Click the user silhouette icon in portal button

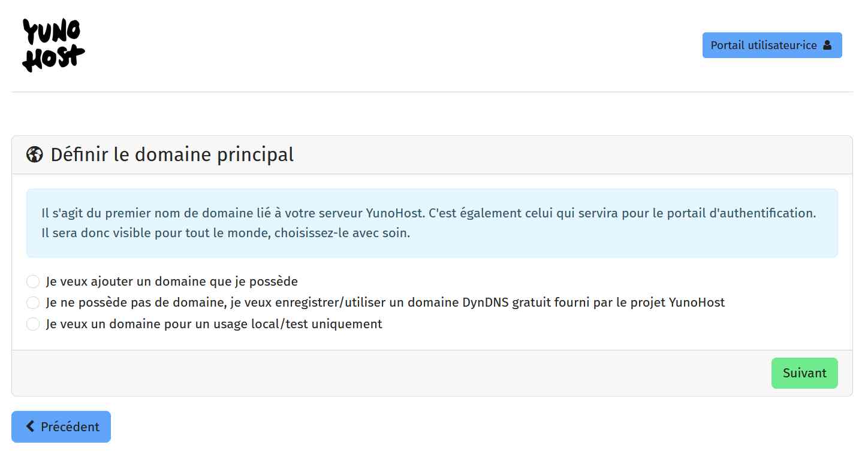pyautogui.click(x=827, y=45)
